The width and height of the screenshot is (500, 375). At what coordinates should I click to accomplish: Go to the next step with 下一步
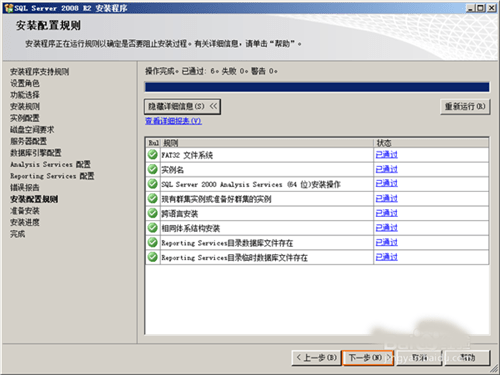[x=368, y=358]
